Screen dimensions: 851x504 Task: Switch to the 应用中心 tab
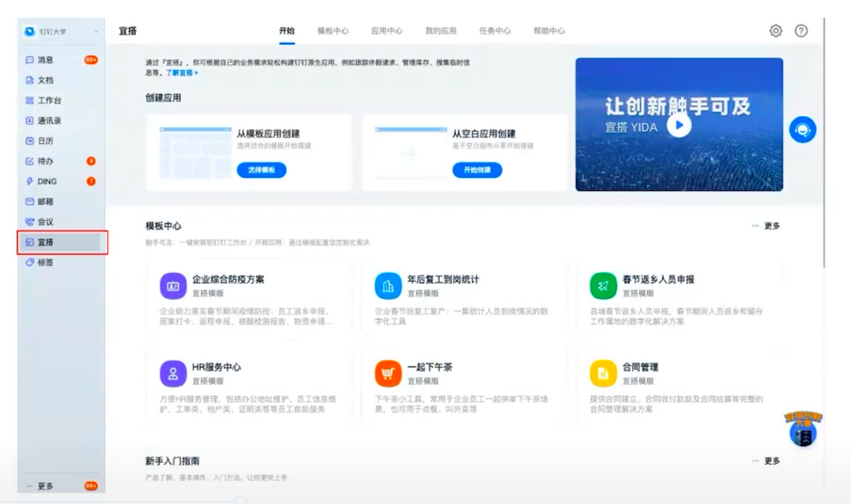[387, 31]
